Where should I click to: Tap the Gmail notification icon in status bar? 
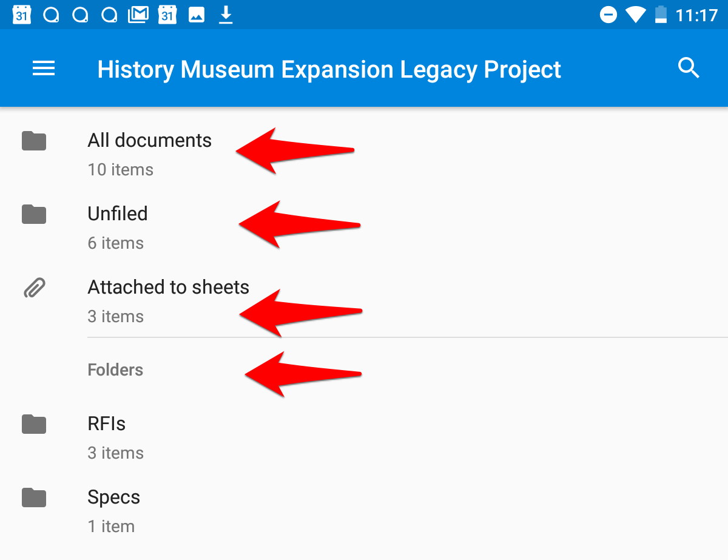tap(138, 15)
